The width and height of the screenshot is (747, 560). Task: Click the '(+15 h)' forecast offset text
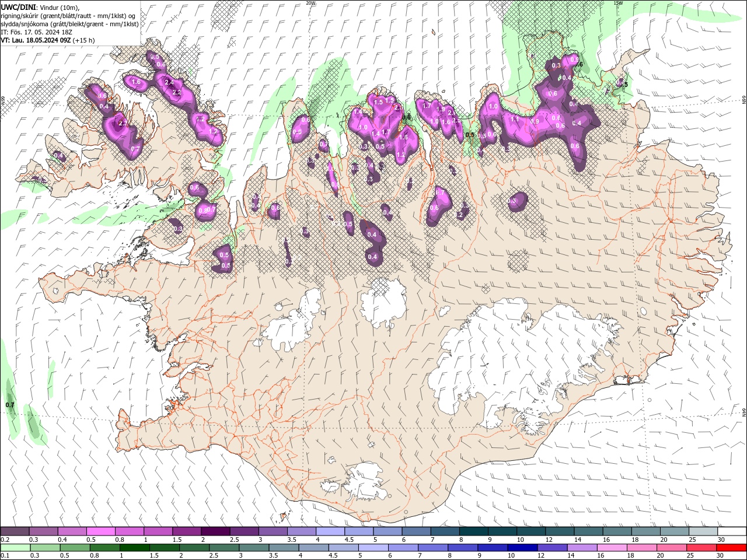[84, 40]
